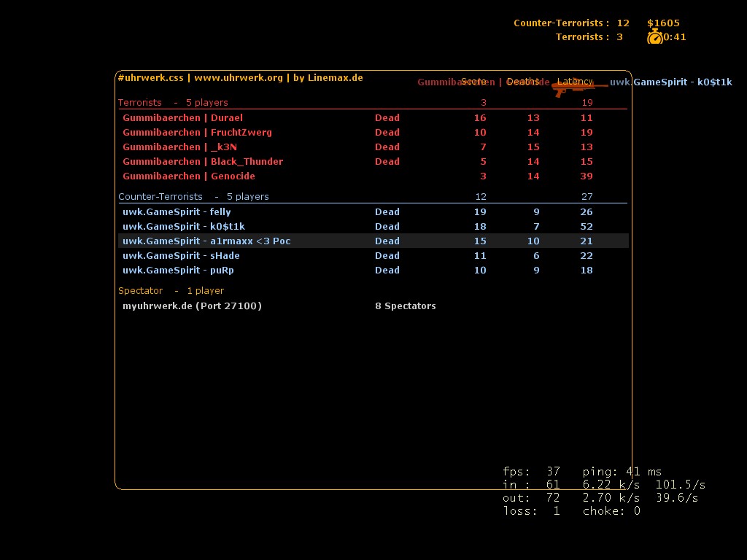This screenshot has width=747, height=560.
Task: Click Counter-Terrorists 5 players scoreboard header
Action: pos(193,196)
